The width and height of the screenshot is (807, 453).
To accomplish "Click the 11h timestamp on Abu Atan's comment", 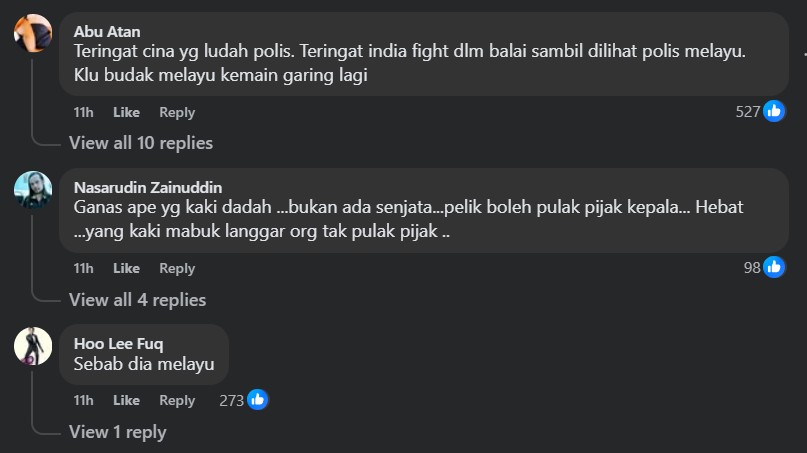I will pos(83,112).
